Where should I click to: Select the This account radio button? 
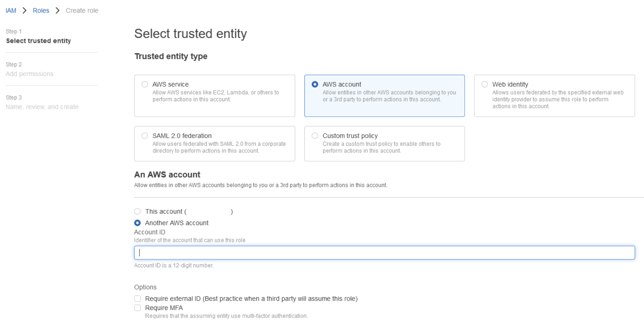tap(138, 211)
